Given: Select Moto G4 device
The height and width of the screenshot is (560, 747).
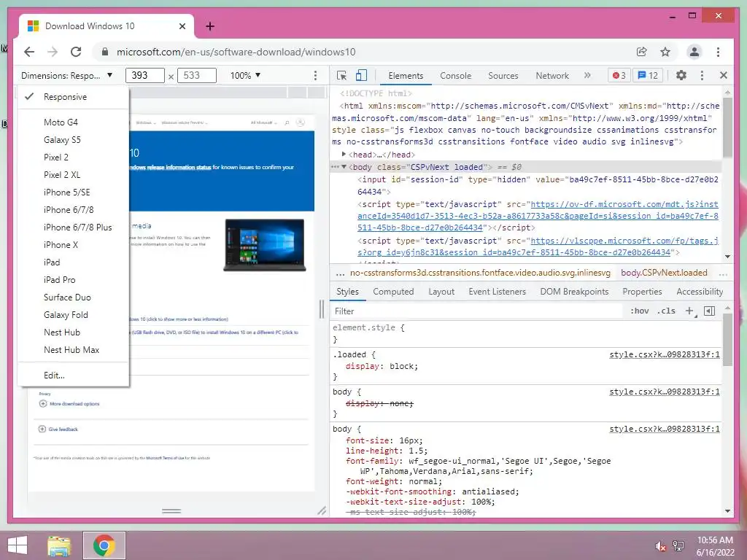Looking at the screenshot, I should click(x=74, y=122).
